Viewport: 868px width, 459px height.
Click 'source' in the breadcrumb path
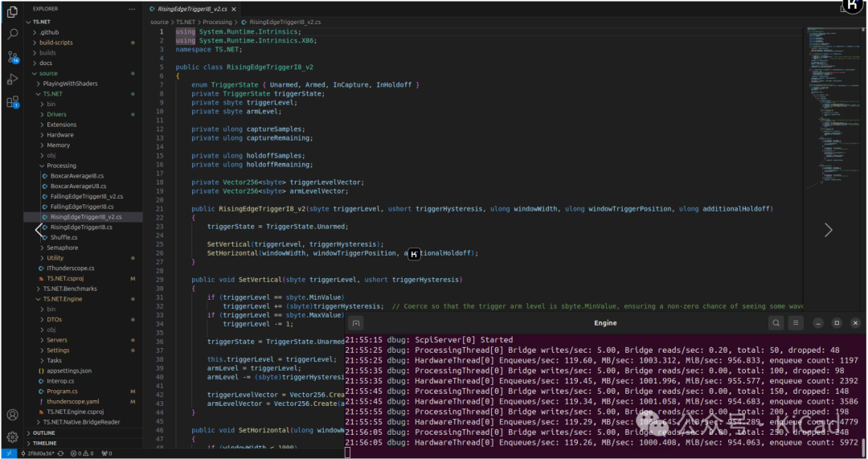[159, 23]
